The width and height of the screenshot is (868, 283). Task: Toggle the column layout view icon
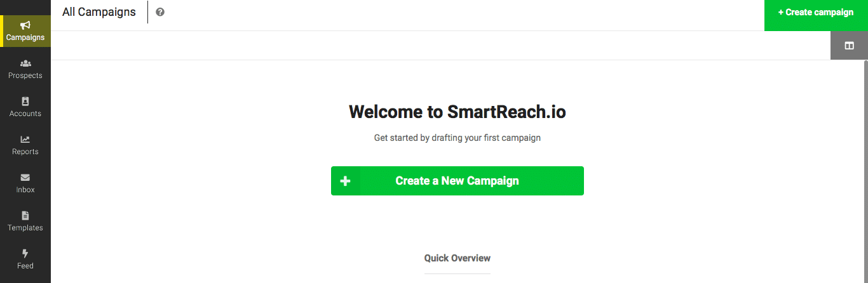coord(849,46)
